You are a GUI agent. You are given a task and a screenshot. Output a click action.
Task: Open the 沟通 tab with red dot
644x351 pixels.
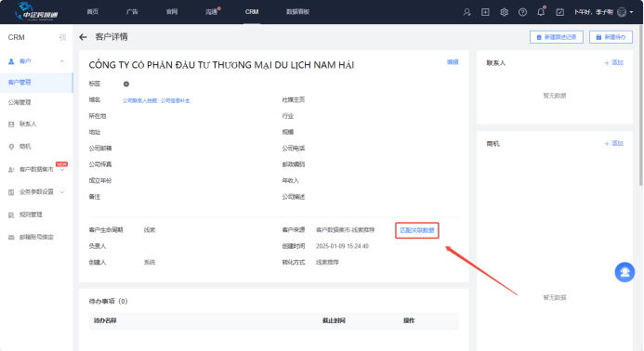click(211, 11)
